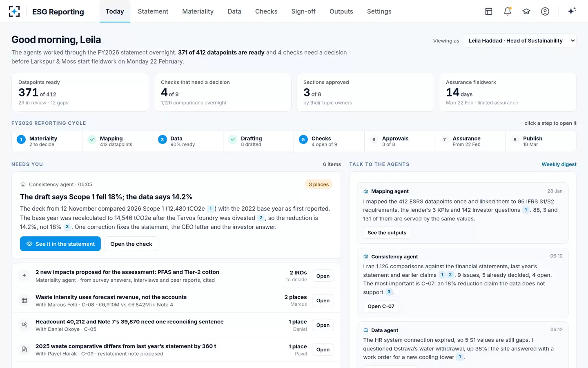This screenshot has height=368, width=588.
Task: Open the Materiality step, 2 to decide
Action: (x=47, y=141)
